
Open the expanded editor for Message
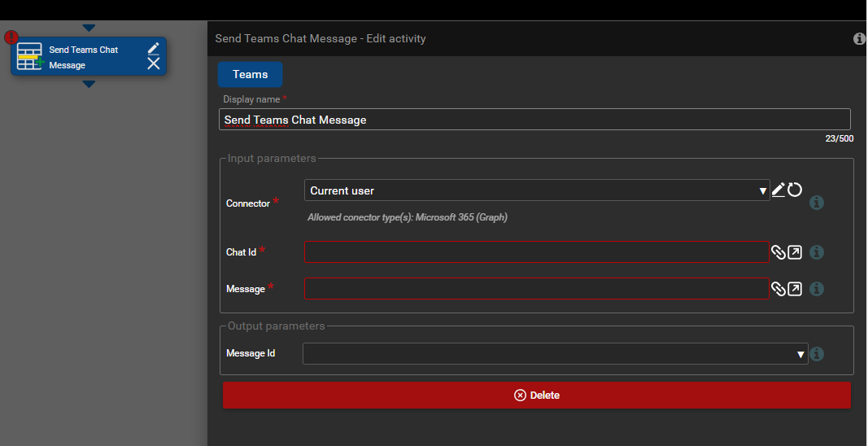[795, 288]
